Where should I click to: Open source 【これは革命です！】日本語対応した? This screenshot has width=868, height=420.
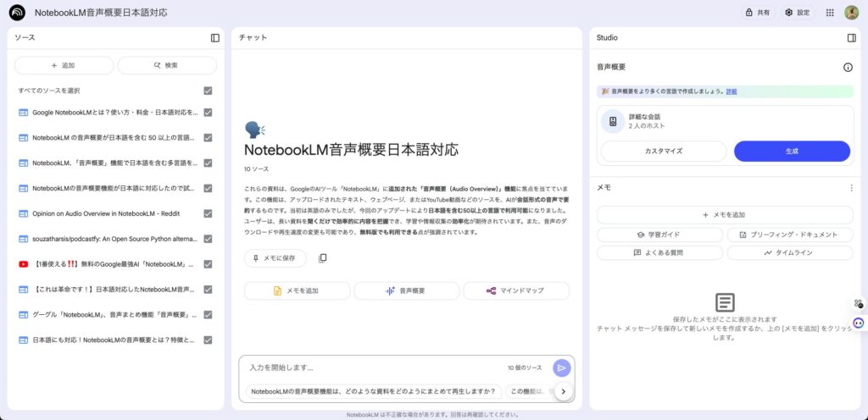pos(114,289)
